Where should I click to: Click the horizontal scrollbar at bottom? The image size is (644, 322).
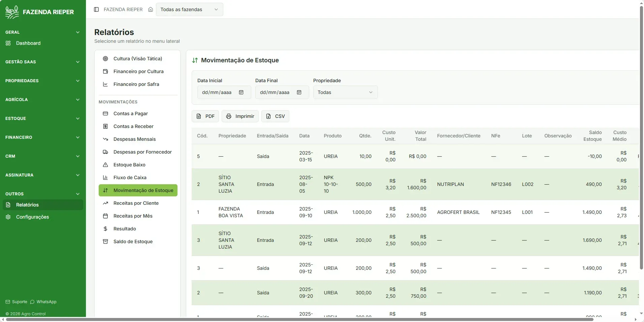pos(300,319)
